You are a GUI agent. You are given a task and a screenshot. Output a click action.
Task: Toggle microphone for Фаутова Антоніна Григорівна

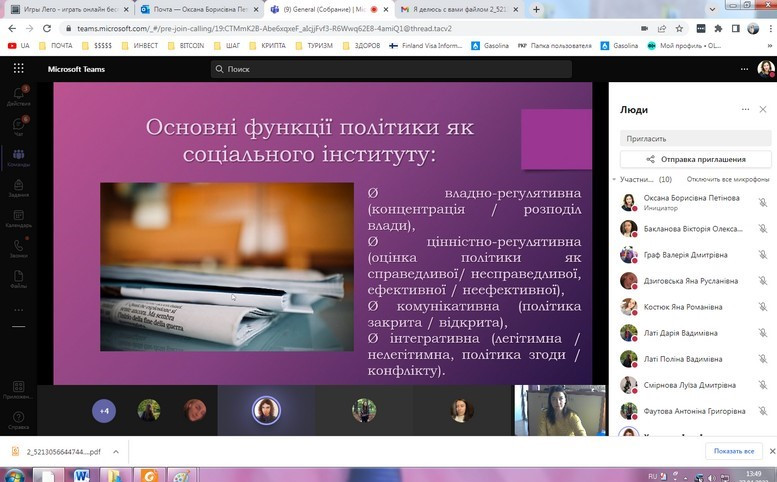[763, 411]
